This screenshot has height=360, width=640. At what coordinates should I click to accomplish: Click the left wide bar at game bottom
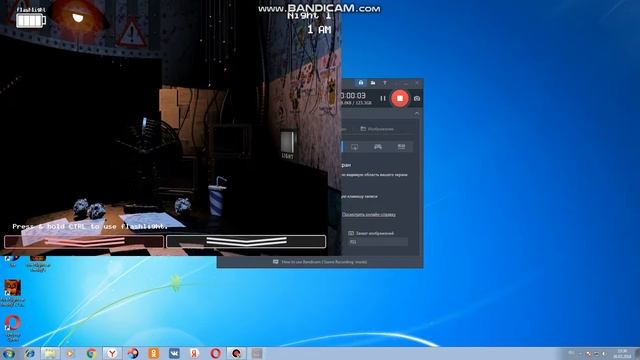[x=84, y=242]
